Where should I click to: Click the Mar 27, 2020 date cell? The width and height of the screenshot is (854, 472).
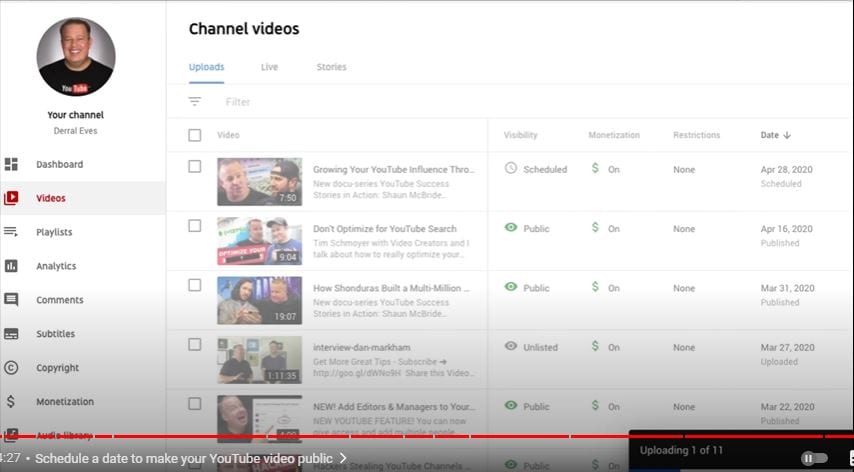788,347
